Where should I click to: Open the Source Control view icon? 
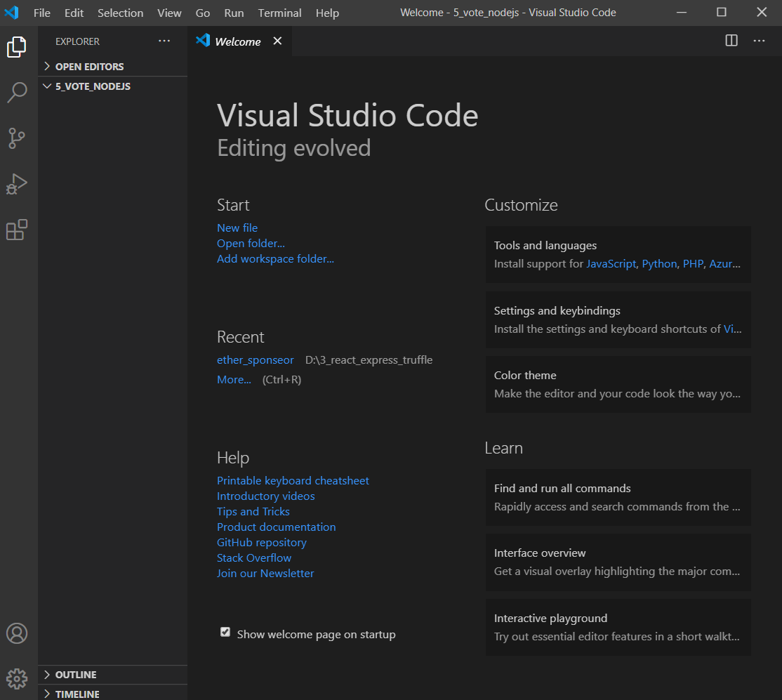coord(17,138)
